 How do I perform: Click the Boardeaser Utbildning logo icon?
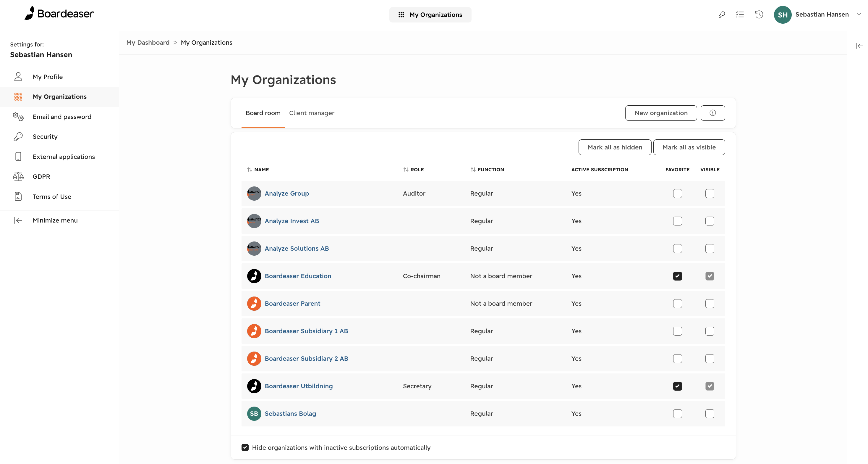pyautogui.click(x=254, y=386)
